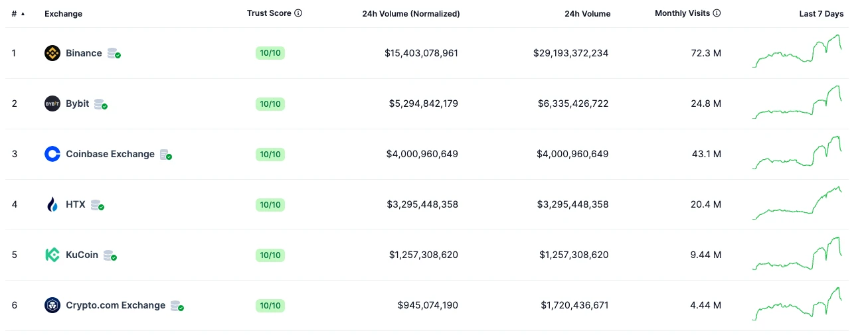Click the HTX flame logo icon

point(52,204)
